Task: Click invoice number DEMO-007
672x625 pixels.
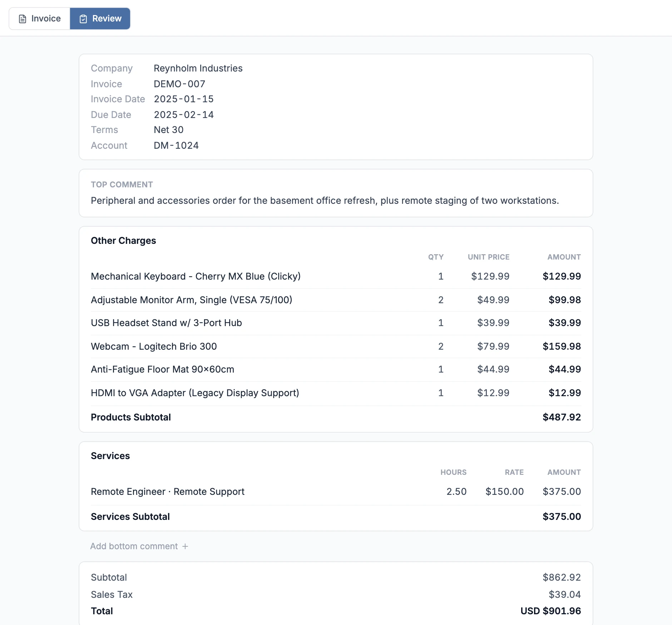Action: click(179, 84)
